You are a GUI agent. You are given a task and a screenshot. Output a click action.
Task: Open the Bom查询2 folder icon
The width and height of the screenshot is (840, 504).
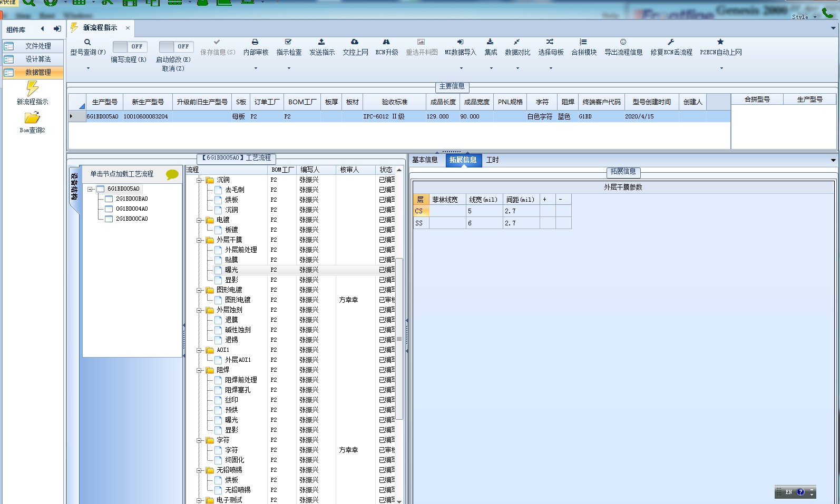tap(32, 117)
